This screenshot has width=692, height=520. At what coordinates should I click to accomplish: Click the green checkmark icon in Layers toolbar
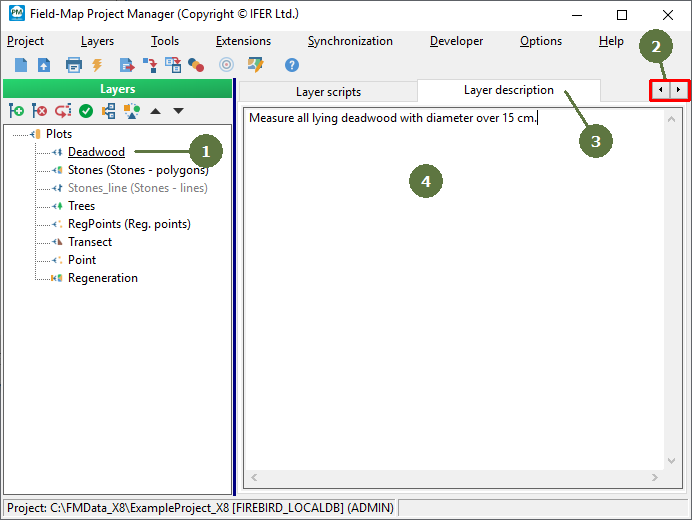[86, 111]
